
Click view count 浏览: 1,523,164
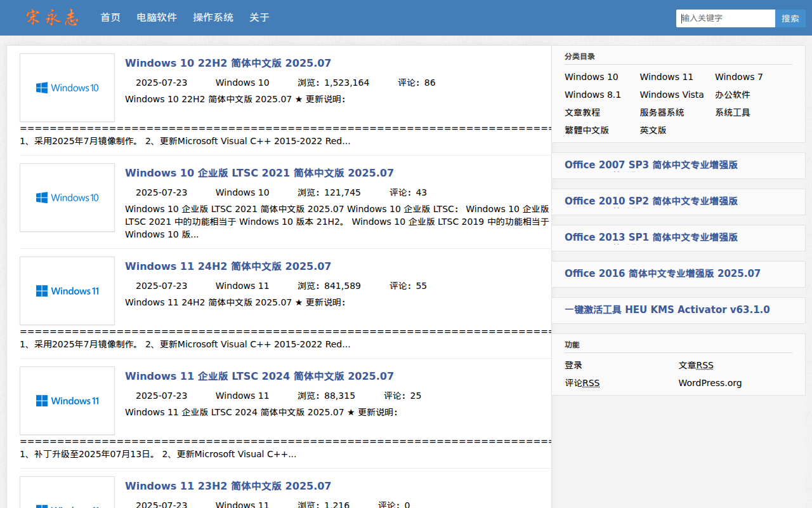pos(334,83)
